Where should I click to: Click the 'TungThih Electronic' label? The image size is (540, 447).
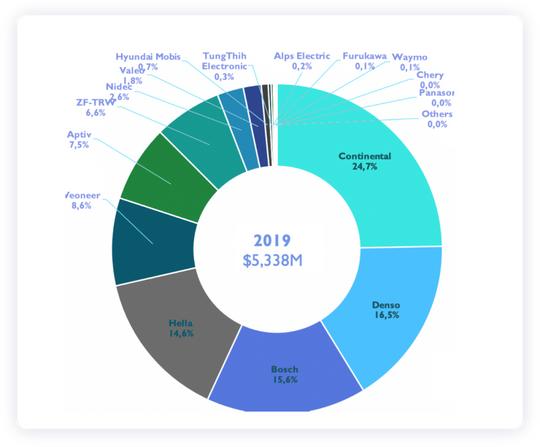(x=224, y=61)
